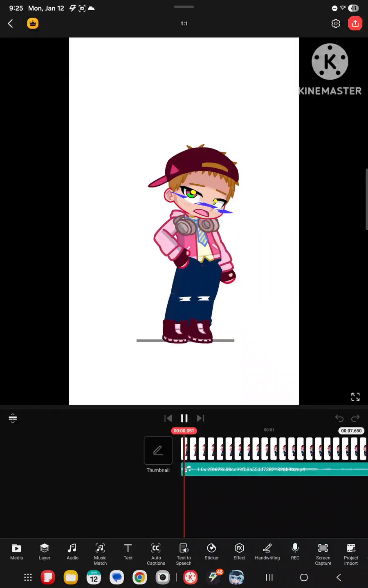
Task: Tap the Android home button
Action: click(304, 577)
